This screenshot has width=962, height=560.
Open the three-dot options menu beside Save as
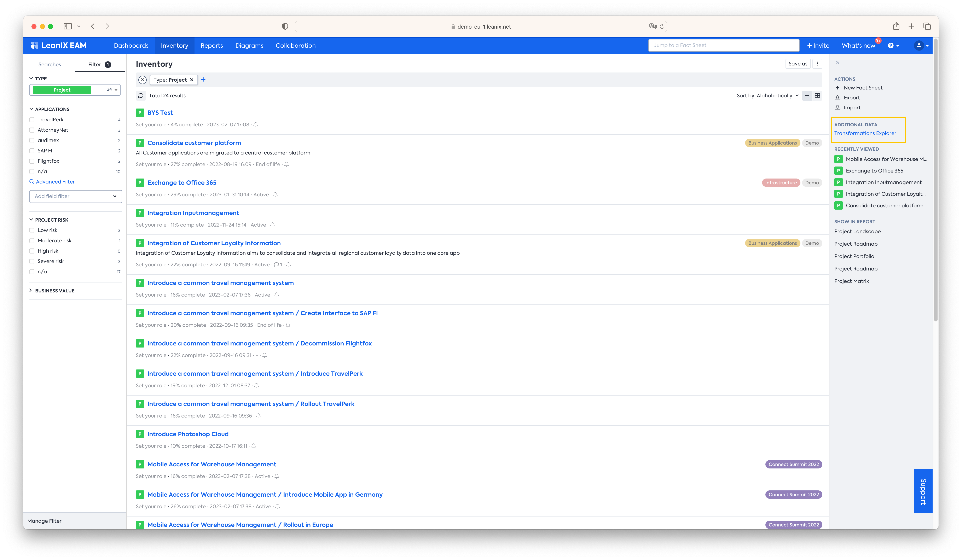tap(817, 64)
